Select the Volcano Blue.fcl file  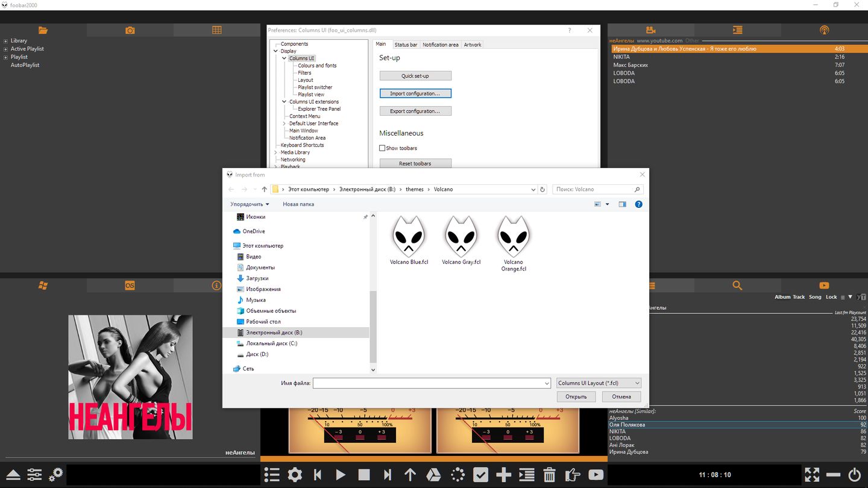(x=409, y=241)
